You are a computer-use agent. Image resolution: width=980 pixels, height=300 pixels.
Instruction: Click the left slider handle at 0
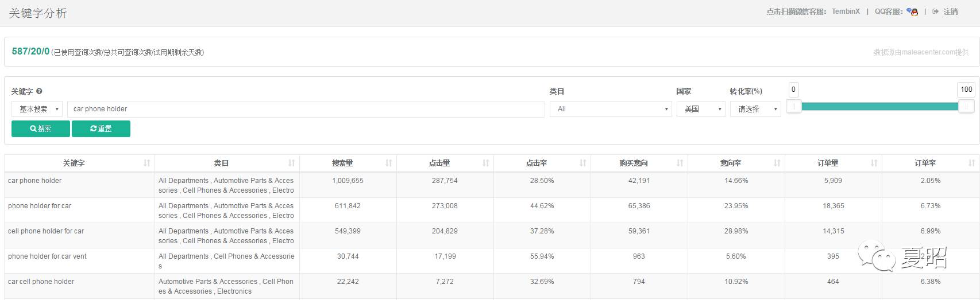tap(793, 106)
